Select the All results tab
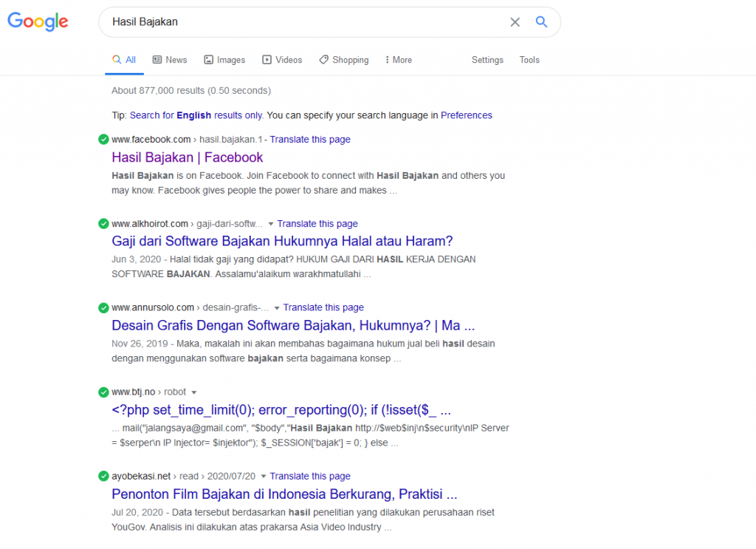The image size is (756, 549). pos(124,60)
